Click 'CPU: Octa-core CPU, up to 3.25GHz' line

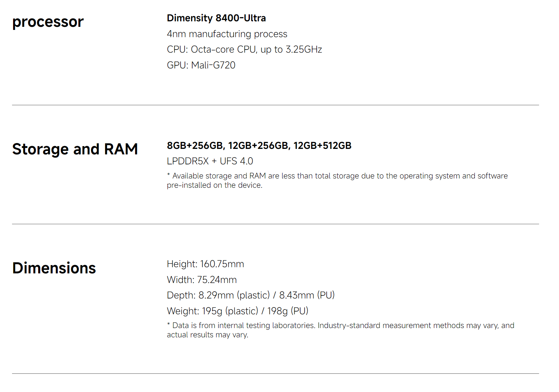tap(244, 50)
